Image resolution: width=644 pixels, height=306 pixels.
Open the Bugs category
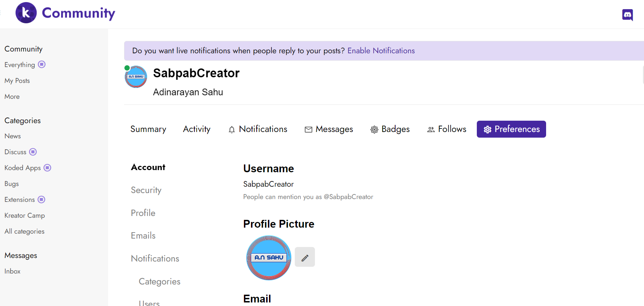point(11,184)
